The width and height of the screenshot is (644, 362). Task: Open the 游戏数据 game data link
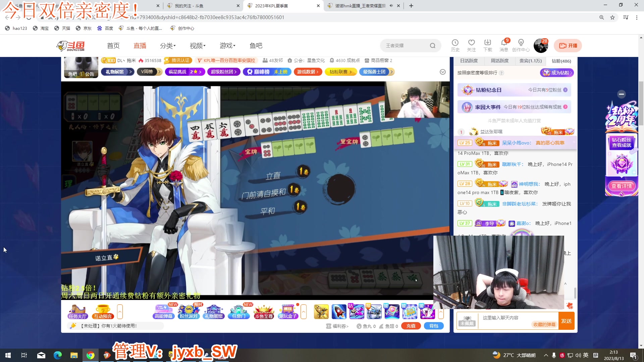tap(308, 72)
